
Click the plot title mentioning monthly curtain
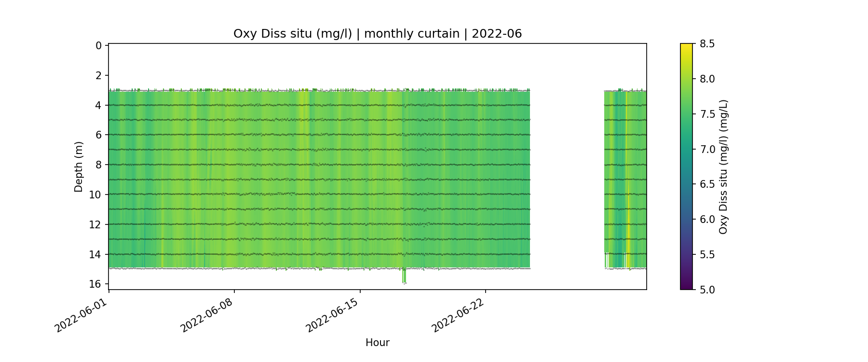(x=377, y=34)
